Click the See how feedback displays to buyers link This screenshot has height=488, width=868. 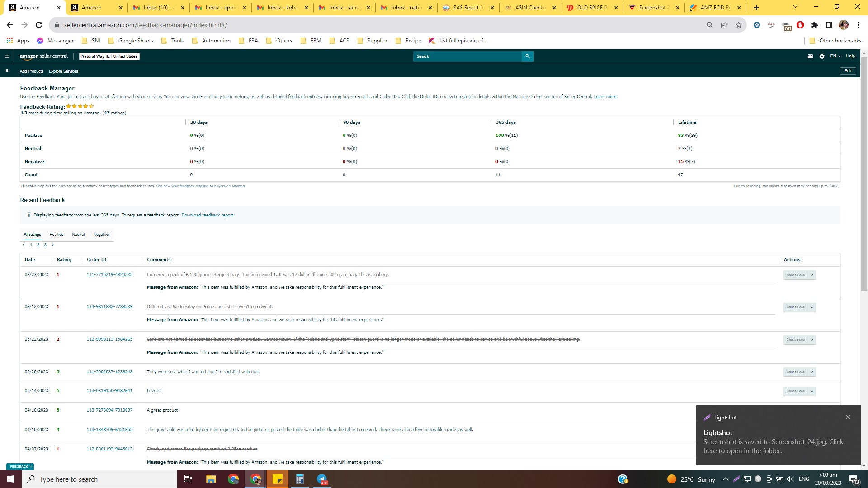[x=201, y=186]
